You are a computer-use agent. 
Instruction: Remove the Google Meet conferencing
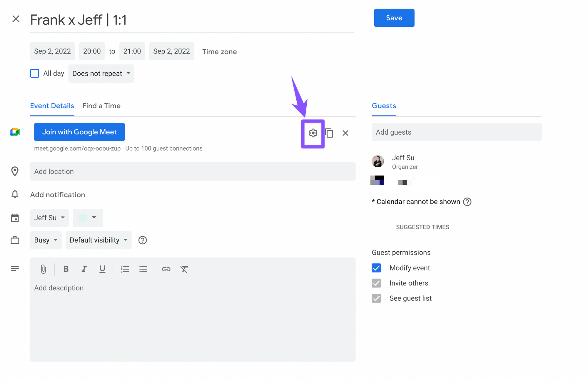(345, 133)
